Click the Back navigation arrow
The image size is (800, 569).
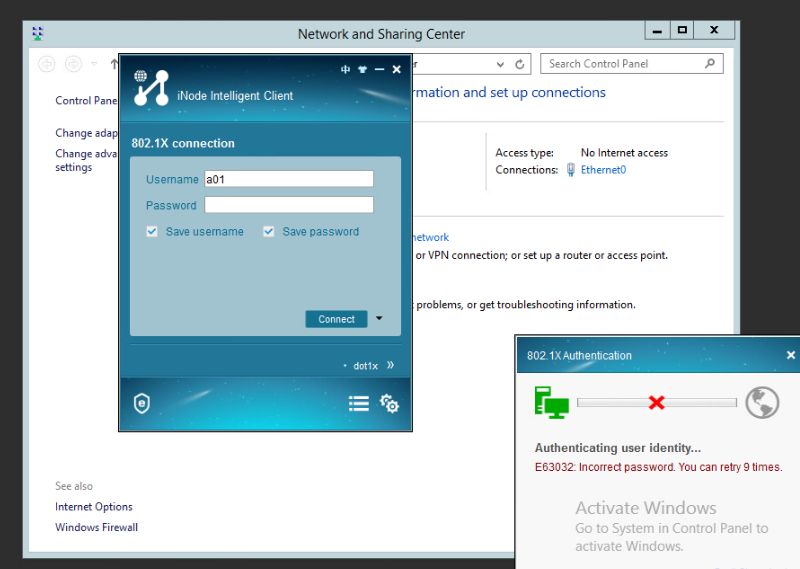tap(47, 64)
